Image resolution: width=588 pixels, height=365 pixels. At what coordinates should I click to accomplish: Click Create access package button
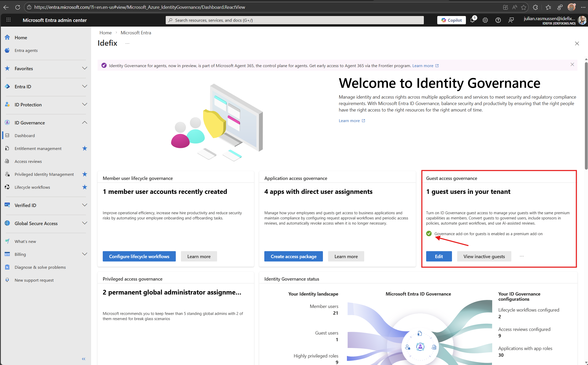tap(293, 256)
